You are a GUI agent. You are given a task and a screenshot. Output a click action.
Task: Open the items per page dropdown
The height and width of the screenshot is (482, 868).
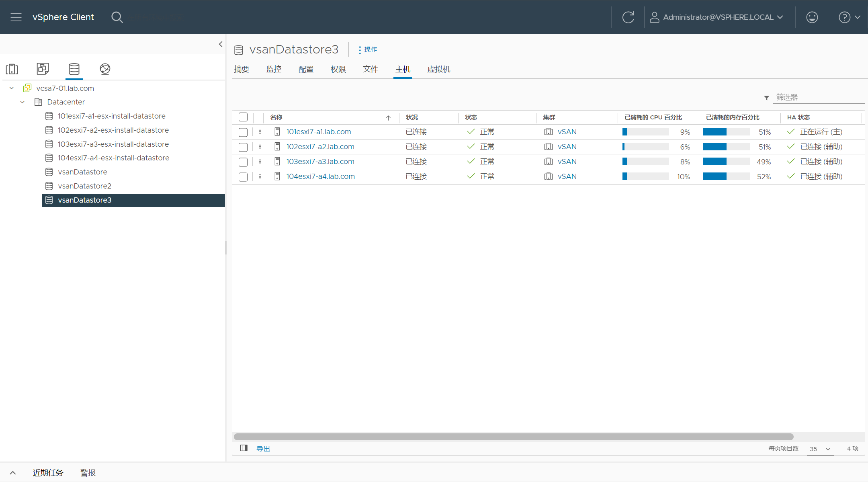[x=820, y=449]
